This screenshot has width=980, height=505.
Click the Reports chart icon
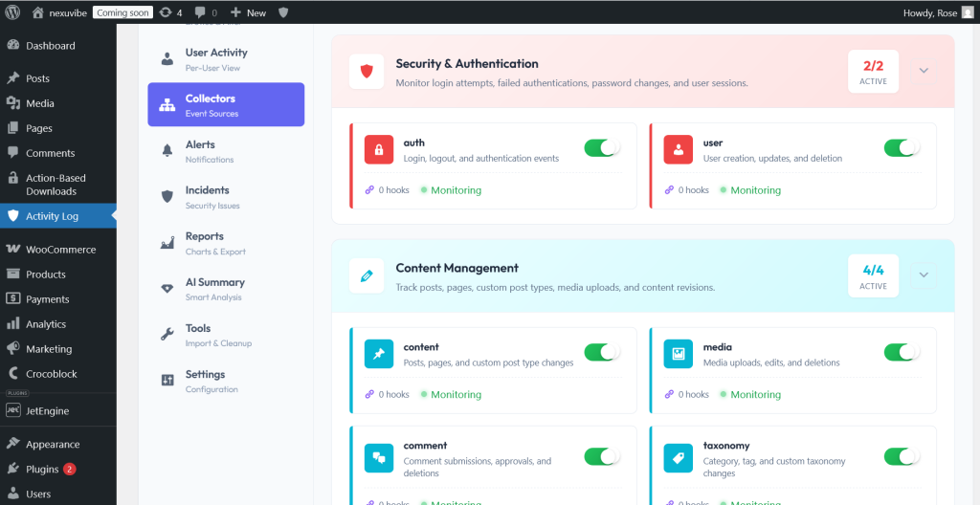(167, 243)
